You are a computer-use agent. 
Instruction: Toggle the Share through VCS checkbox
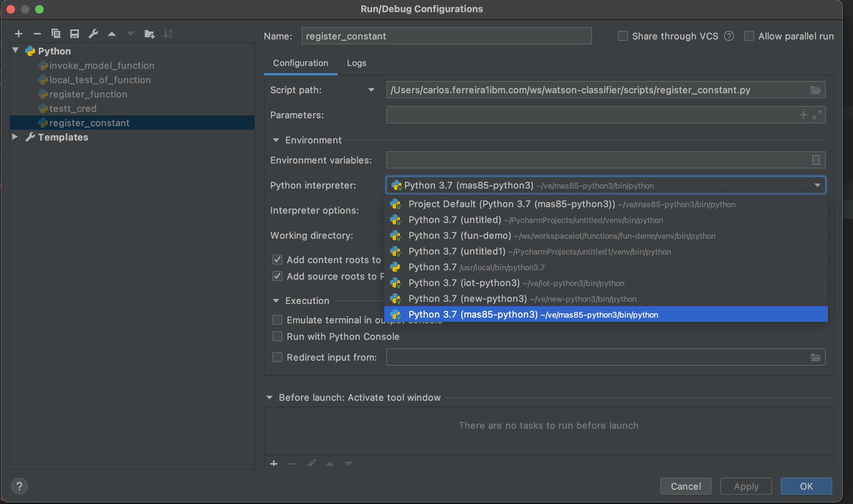[623, 36]
